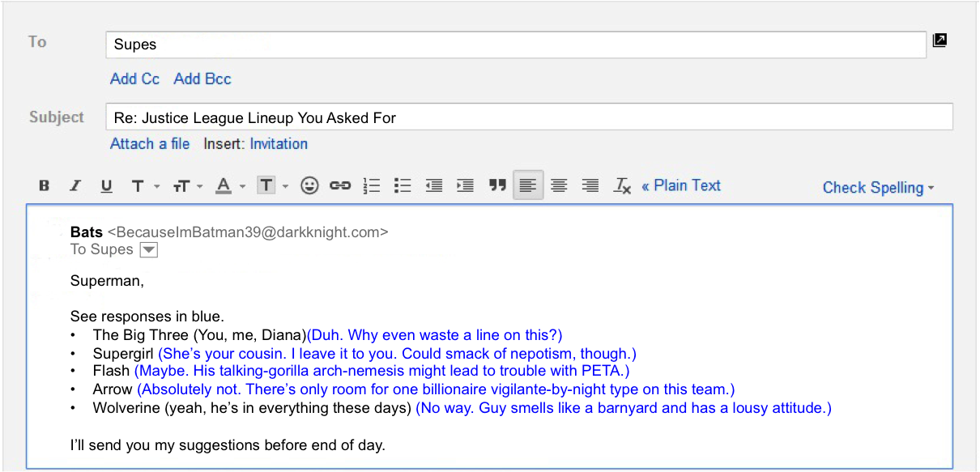
Task: Create a bulleted list
Action: (402, 185)
